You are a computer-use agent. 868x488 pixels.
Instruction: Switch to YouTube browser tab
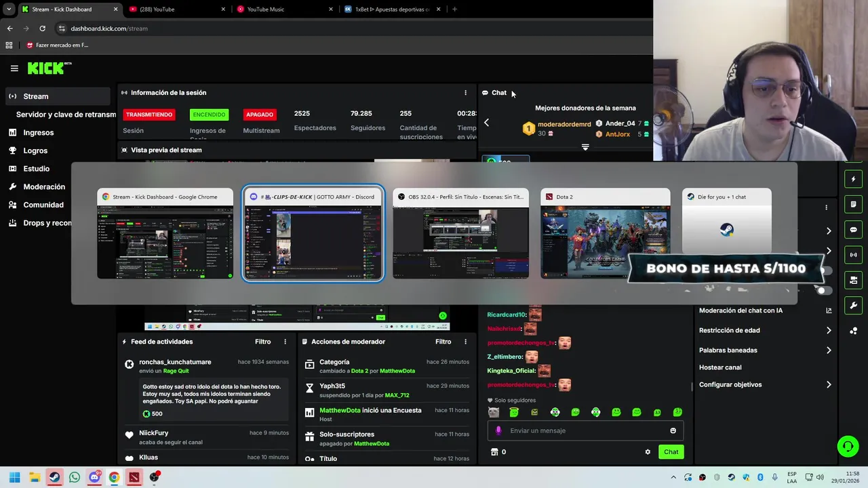coord(176,9)
